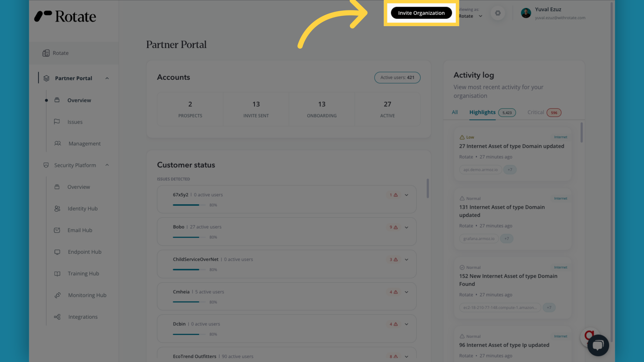This screenshot has height=362, width=644.
Task: Switch to the All activity tab
Action: (454, 112)
